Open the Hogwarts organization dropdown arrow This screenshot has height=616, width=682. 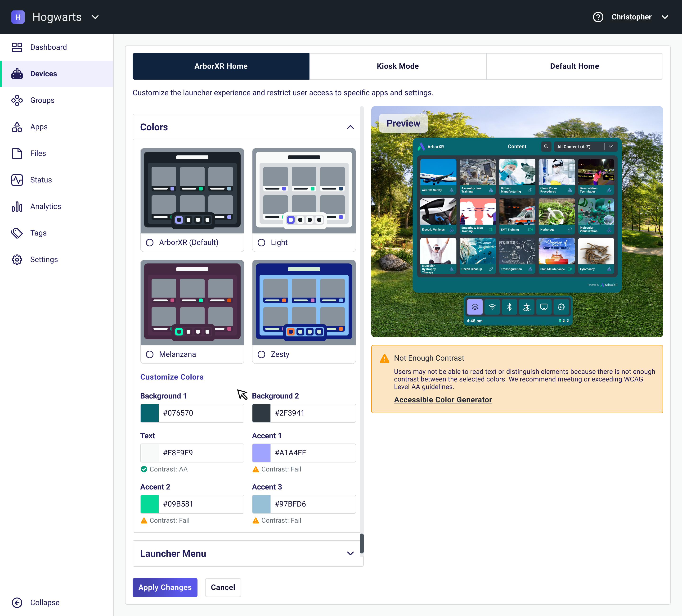[x=95, y=17]
